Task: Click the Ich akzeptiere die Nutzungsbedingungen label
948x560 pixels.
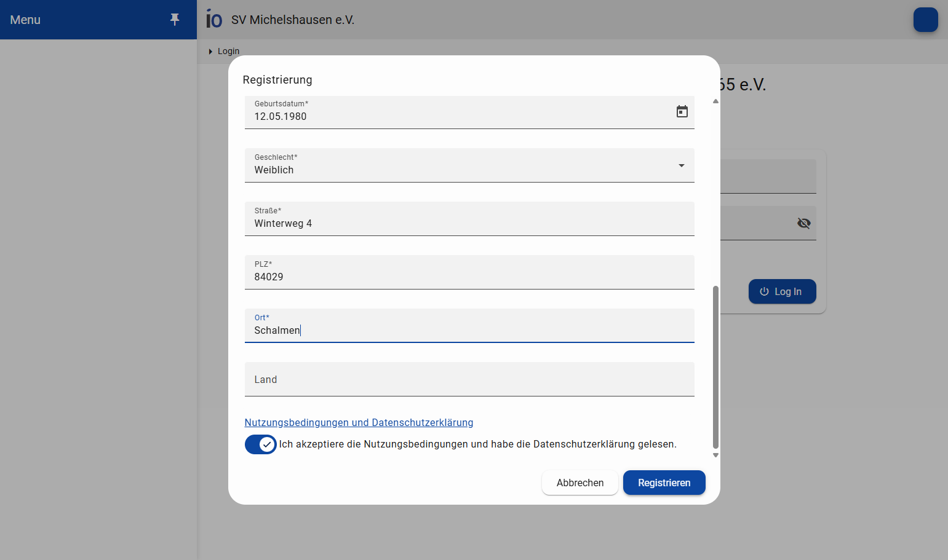Action: pyautogui.click(x=477, y=444)
